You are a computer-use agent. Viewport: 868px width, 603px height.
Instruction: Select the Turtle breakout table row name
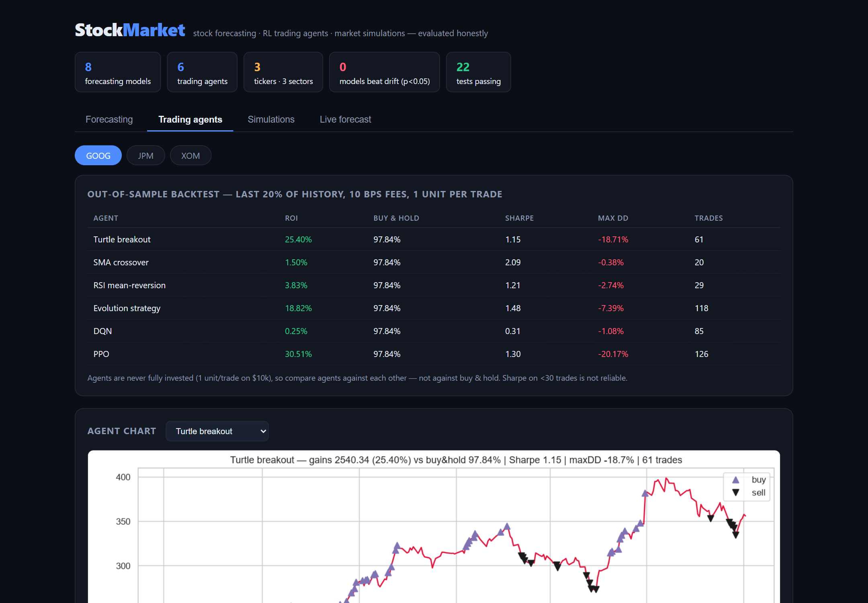pos(122,240)
